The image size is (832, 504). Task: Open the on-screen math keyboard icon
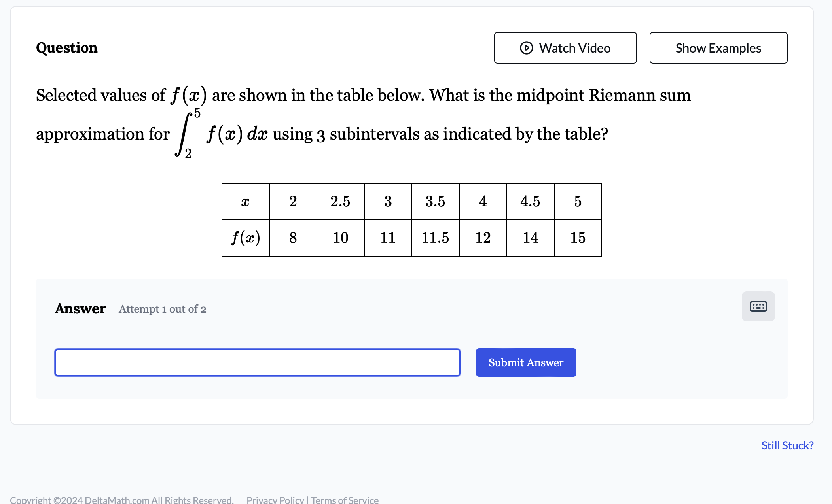(758, 306)
